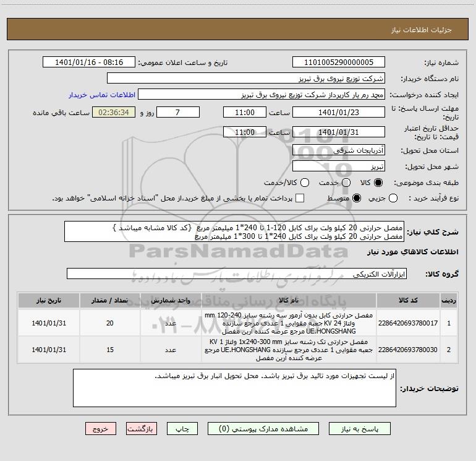Click the requester field مجد رم یار
Screen dimensions: 476x461
pyautogui.click(x=261, y=95)
